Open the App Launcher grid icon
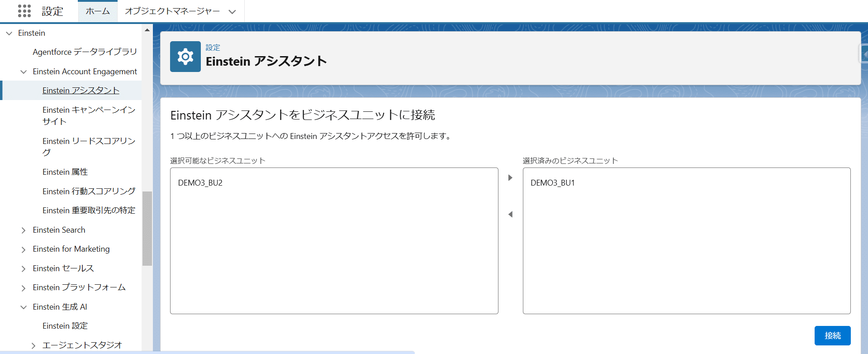This screenshot has height=354, width=868. (24, 11)
